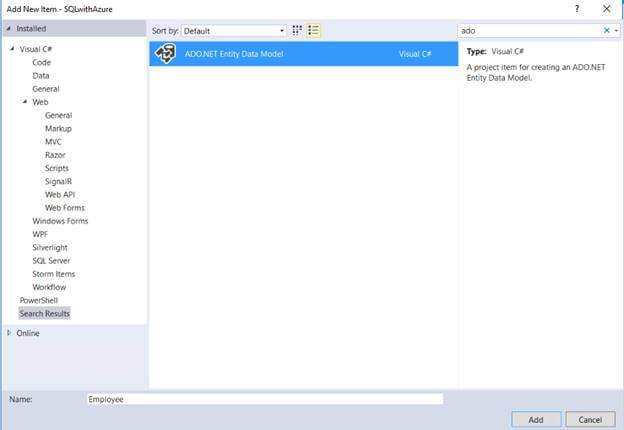This screenshot has height=430, width=624.
Task: Switch to medium icons grid view
Action: coord(297,30)
